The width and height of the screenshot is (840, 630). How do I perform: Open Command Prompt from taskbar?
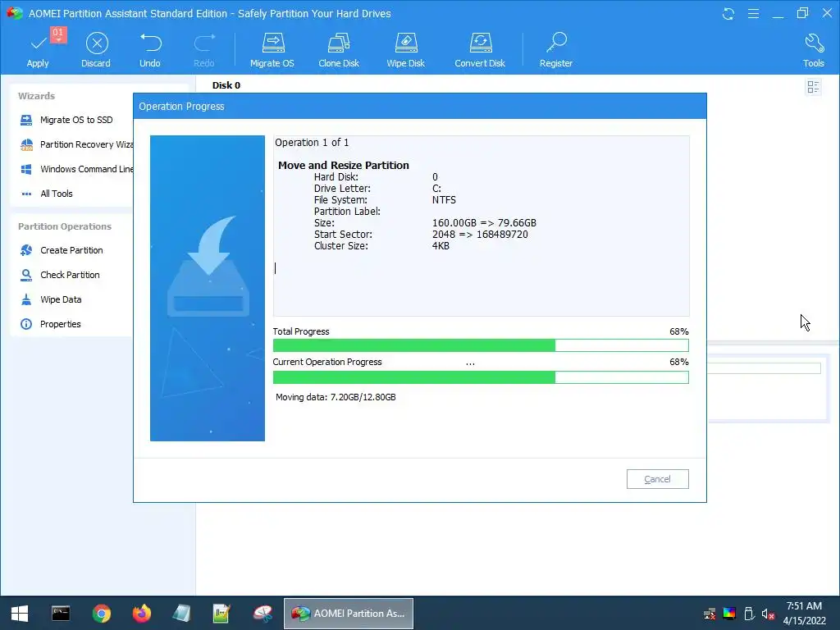[61, 613]
